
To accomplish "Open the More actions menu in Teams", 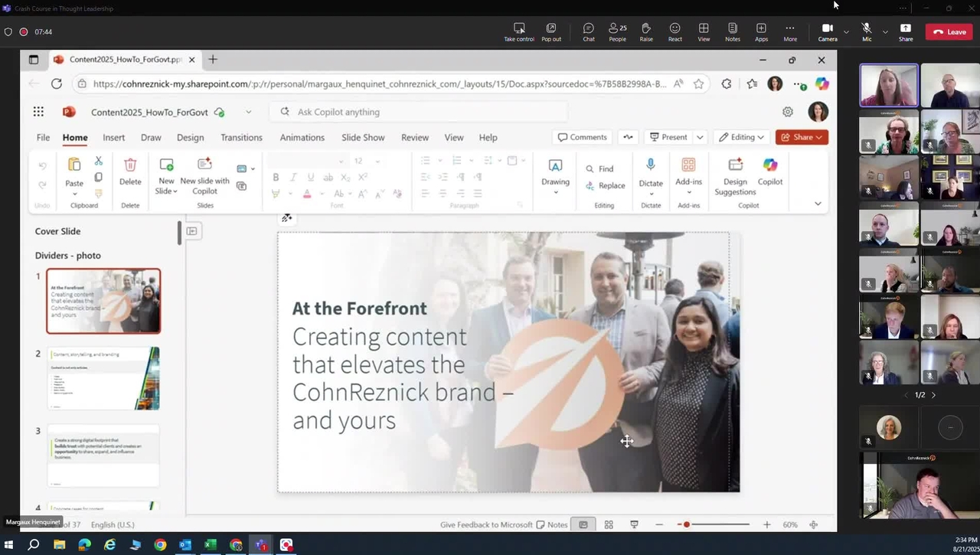I will click(790, 31).
